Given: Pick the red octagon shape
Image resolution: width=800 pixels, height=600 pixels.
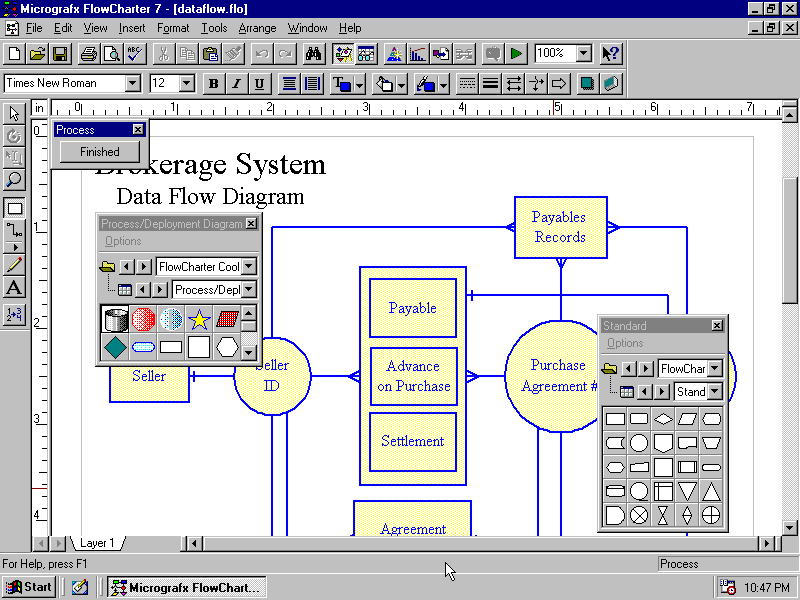Looking at the screenshot, I should [x=143, y=319].
